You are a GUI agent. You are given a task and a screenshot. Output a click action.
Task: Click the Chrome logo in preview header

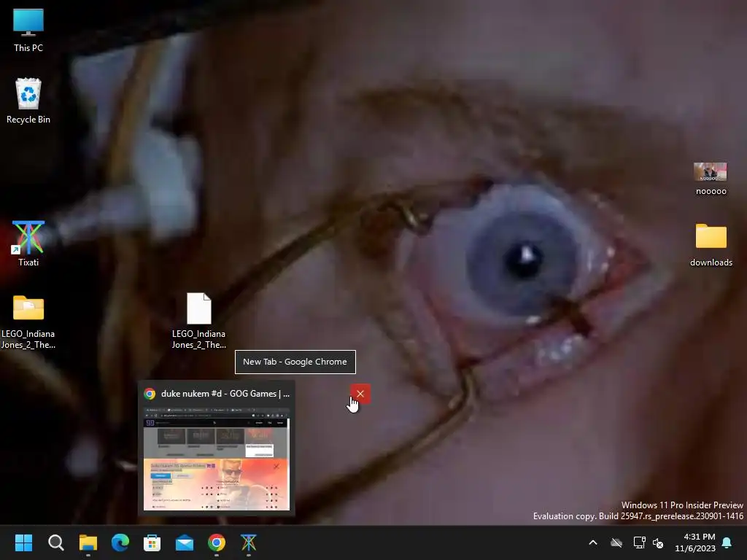[150, 394]
